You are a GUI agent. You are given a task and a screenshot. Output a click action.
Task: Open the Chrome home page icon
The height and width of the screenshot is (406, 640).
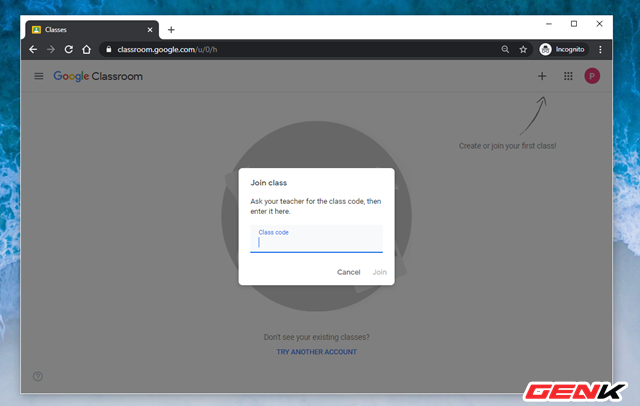[x=86, y=49]
